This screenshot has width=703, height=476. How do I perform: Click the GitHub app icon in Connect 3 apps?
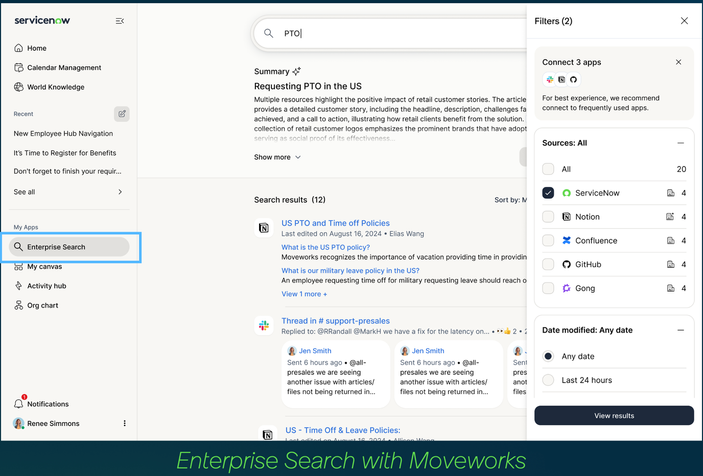point(573,80)
